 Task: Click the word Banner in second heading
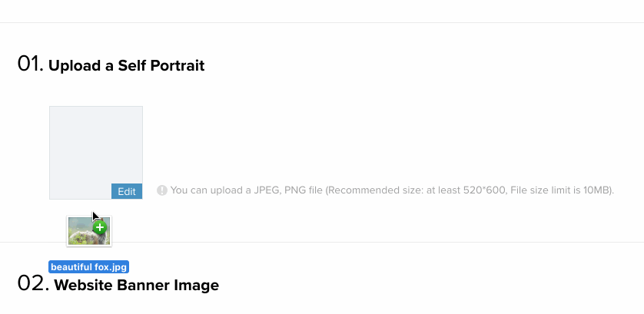pyautogui.click(x=144, y=285)
